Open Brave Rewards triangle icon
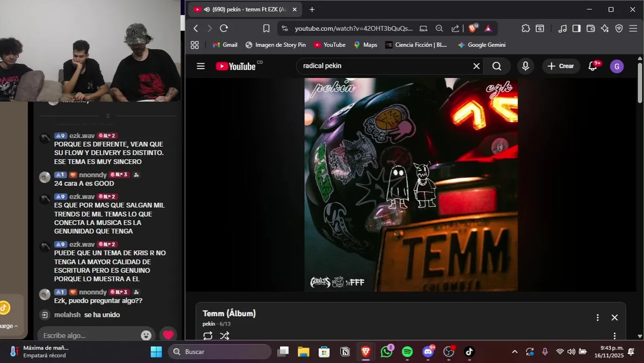 point(488,29)
